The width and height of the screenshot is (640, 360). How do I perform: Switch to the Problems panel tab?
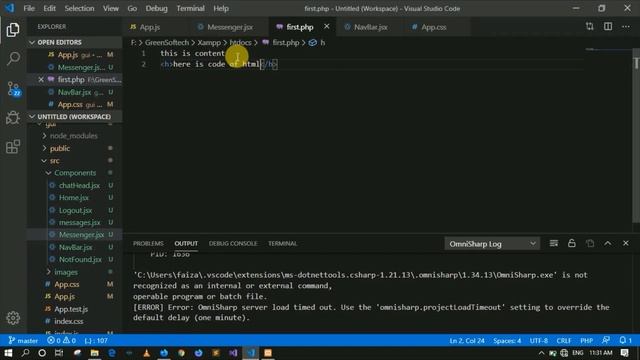[148, 243]
